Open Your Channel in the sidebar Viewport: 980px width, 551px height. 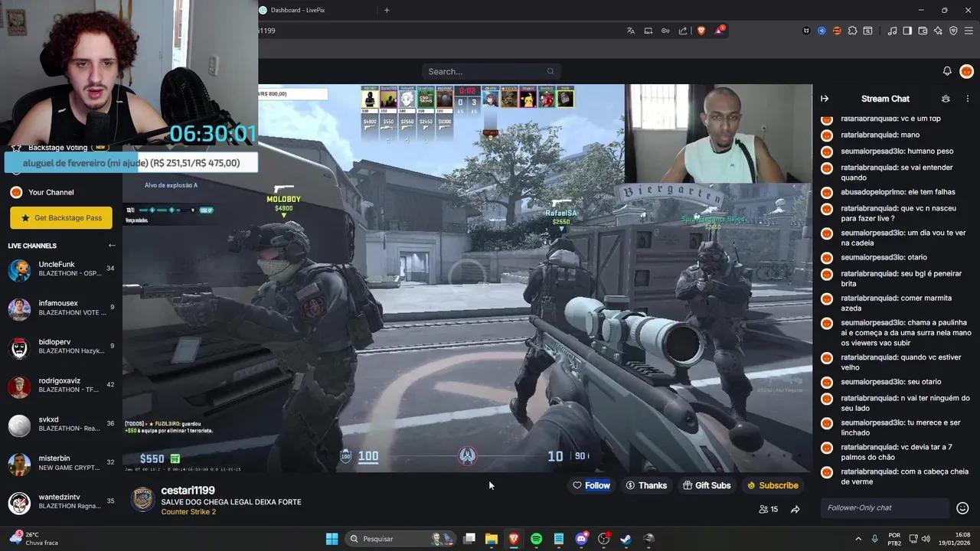click(x=51, y=192)
